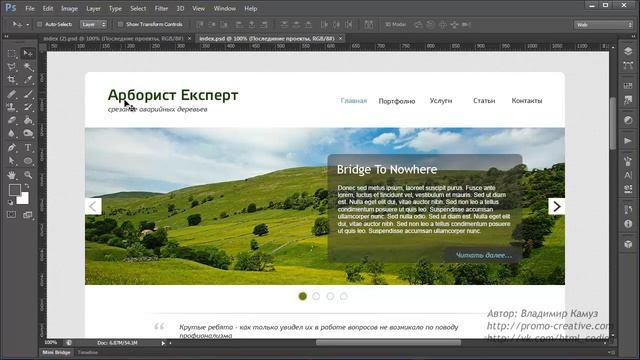Image resolution: width=640 pixels, height=360 pixels.
Task: Open the Mini Bridge panel options menu
Action: pyautogui.click(x=611, y=353)
